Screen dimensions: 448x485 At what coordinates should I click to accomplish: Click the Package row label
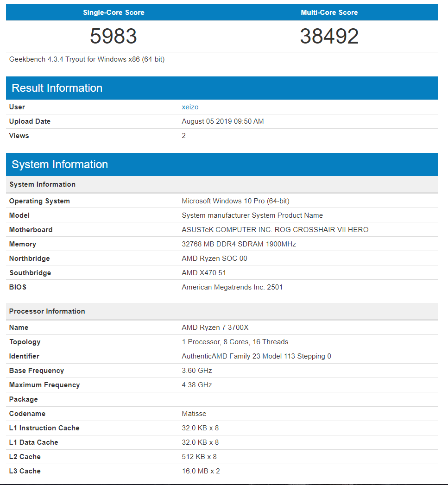coord(24,399)
